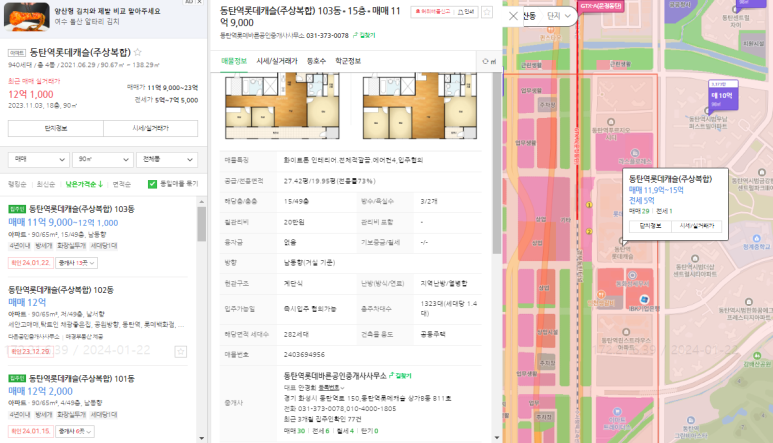Click the 확인 24.01.22. badge on 103동 listing
This screenshot has width=773, height=443.
[30, 263]
